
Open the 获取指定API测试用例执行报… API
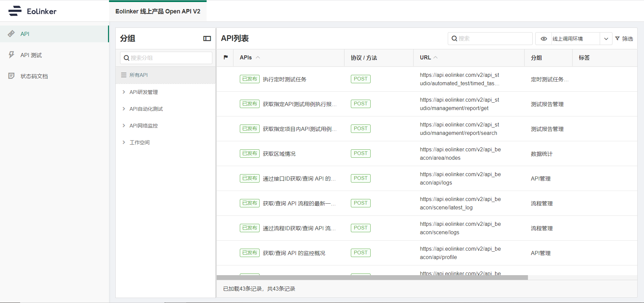[300, 104]
